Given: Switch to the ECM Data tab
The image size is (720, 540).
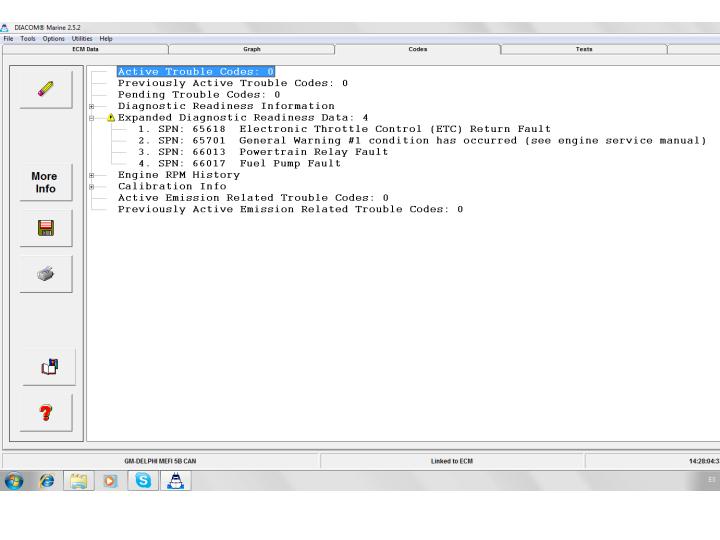Looking at the screenshot, I should click(x=85, y=48).
